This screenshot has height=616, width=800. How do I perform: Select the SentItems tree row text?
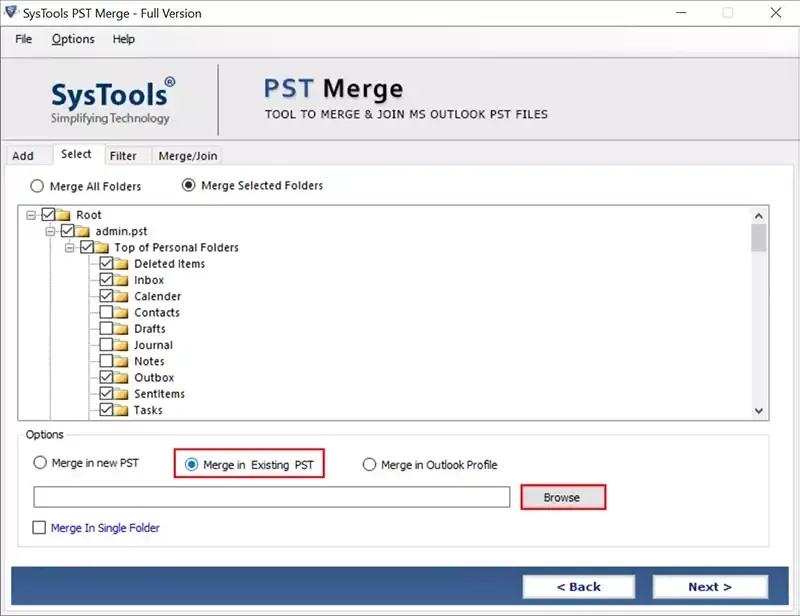point(159,394)
